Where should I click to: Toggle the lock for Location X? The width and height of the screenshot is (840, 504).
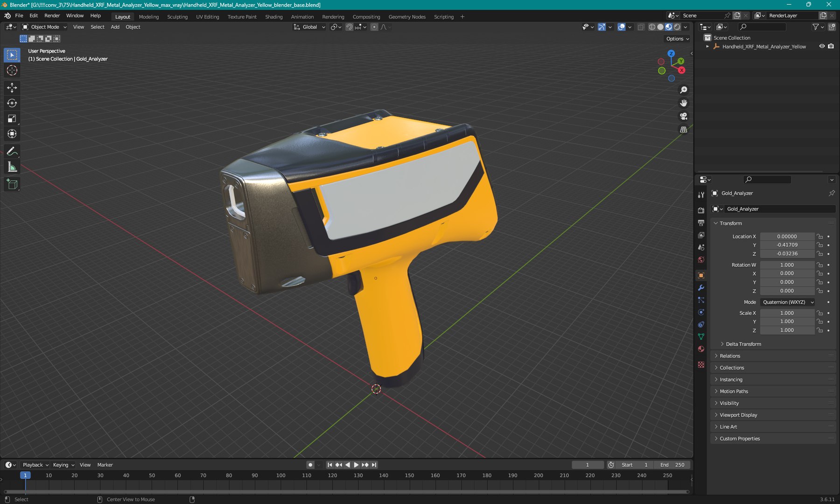click(x=820, y=237)
